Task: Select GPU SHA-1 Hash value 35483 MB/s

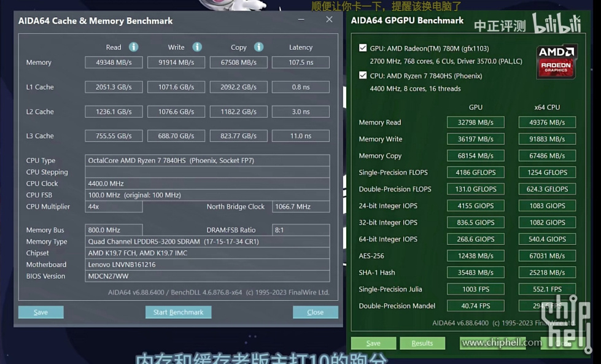Action: (476, 273)
